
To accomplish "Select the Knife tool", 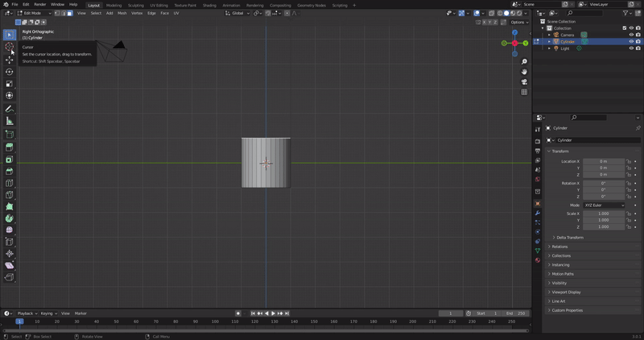I will click(9, 195).
